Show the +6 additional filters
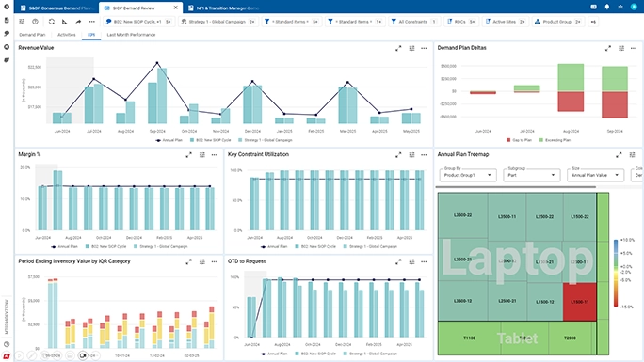Screen dimensions: 644x362 coord(593,22)
